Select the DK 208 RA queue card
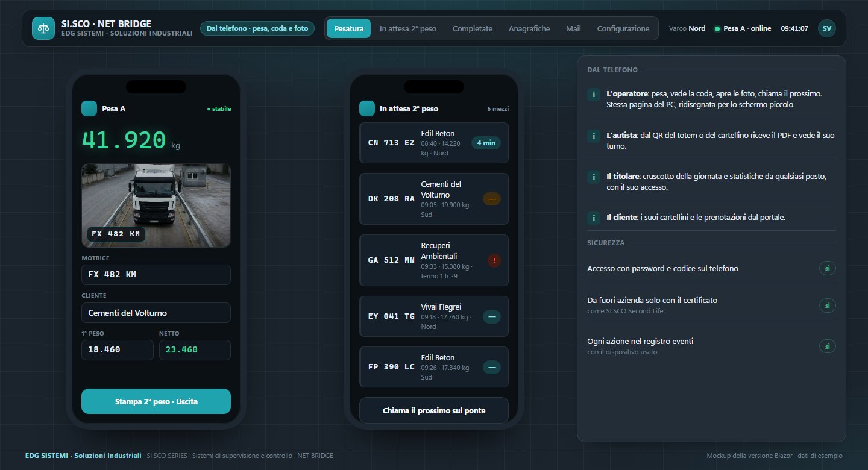The height and width of the screenshot is (470, 868). tap(434, 199)
